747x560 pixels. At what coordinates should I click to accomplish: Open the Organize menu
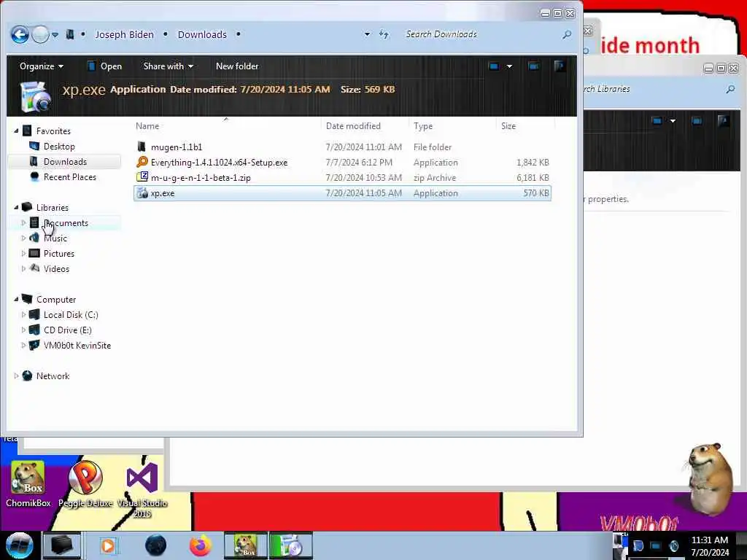point(41,66)
